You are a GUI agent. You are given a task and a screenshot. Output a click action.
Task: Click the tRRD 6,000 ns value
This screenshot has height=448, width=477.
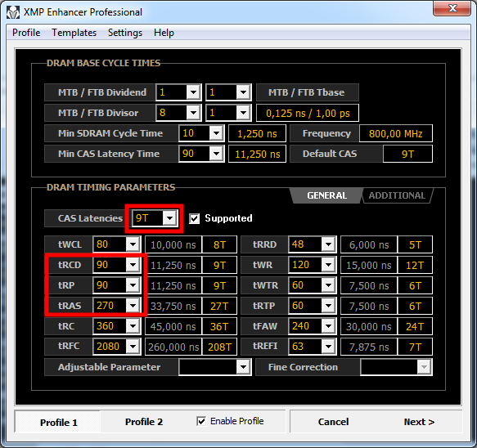tap(369, 245)
